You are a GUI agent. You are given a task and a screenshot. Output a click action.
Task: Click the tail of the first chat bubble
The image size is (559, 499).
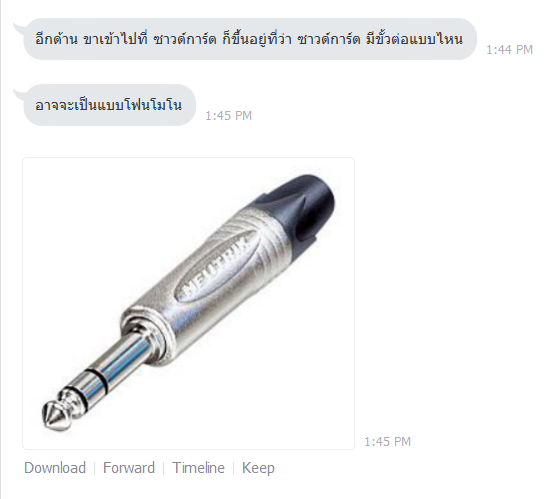pyautogui.click(x=18, y=27)
